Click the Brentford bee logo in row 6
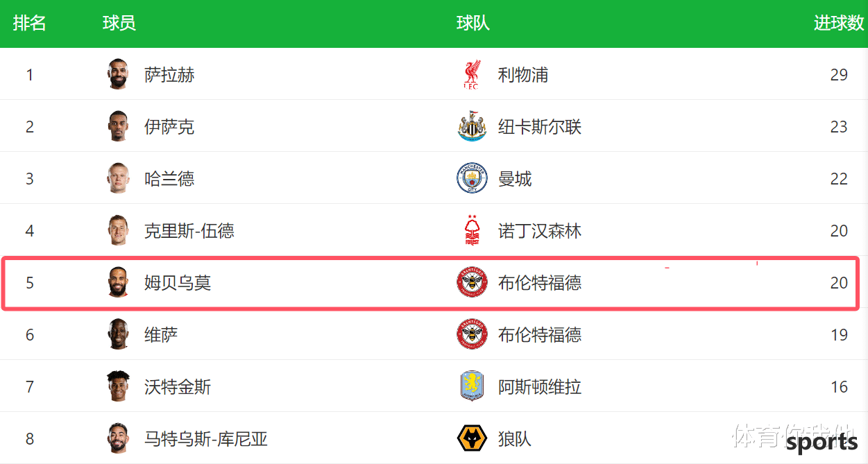The image size is (868, 464). point(472,334)
